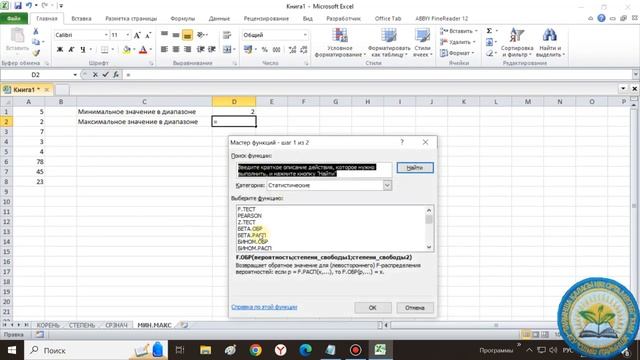Center text horizontally in ribbon
Screen dimensions: 640x360
176,49
